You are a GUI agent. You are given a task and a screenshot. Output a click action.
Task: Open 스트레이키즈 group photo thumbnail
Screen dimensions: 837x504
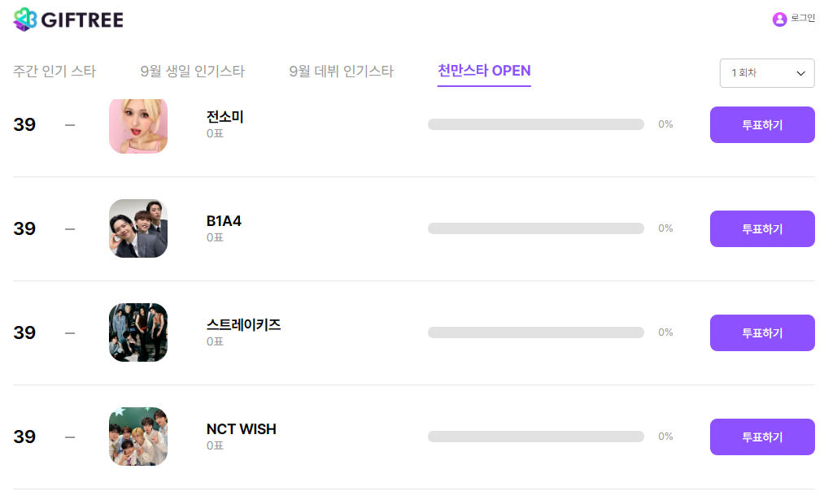138,332
